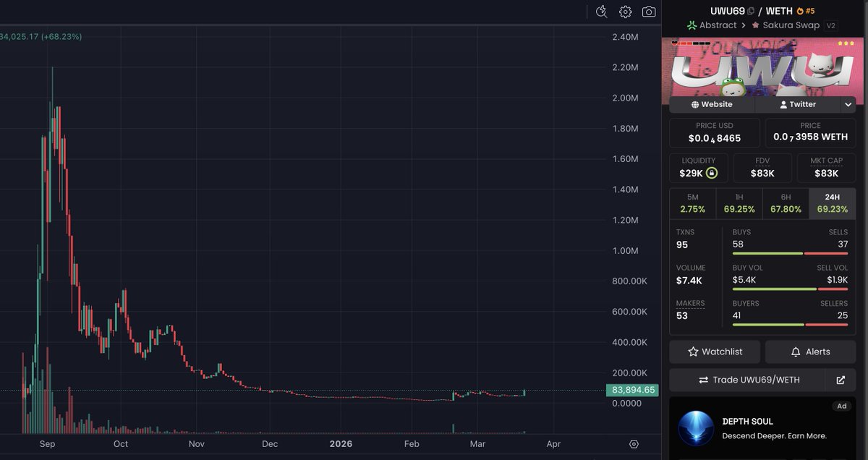The width and height of the screenshot is (868, 460).
Task: Click the trending flame #5 badge
Action: 806,11
